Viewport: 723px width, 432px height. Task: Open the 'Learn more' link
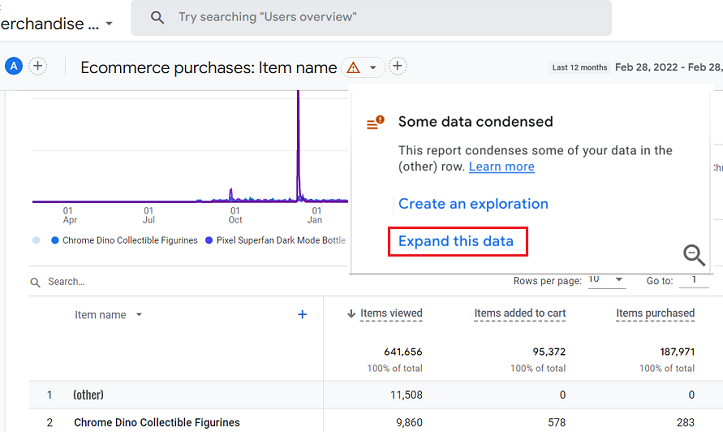[x=501, y=167]
